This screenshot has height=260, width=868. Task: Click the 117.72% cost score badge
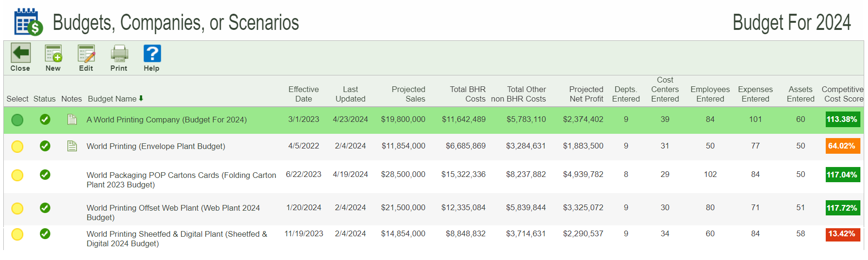pos(843,208)
